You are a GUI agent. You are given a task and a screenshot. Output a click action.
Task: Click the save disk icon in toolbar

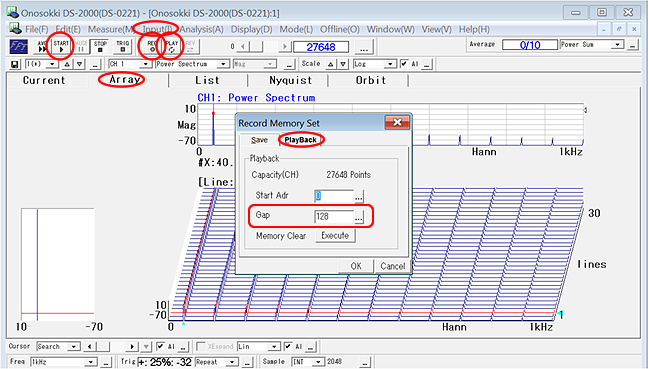(15, 64)
